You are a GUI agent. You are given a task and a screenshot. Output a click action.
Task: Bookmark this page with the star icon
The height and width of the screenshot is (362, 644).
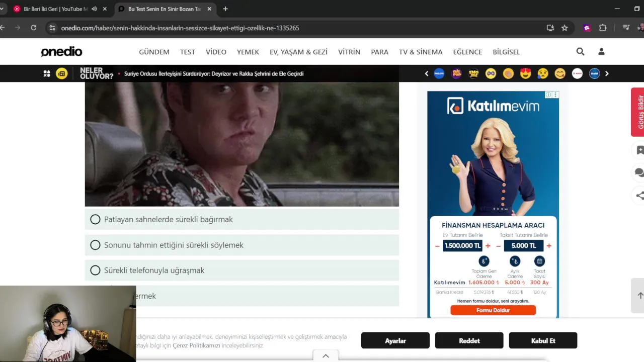pos(565,28)
